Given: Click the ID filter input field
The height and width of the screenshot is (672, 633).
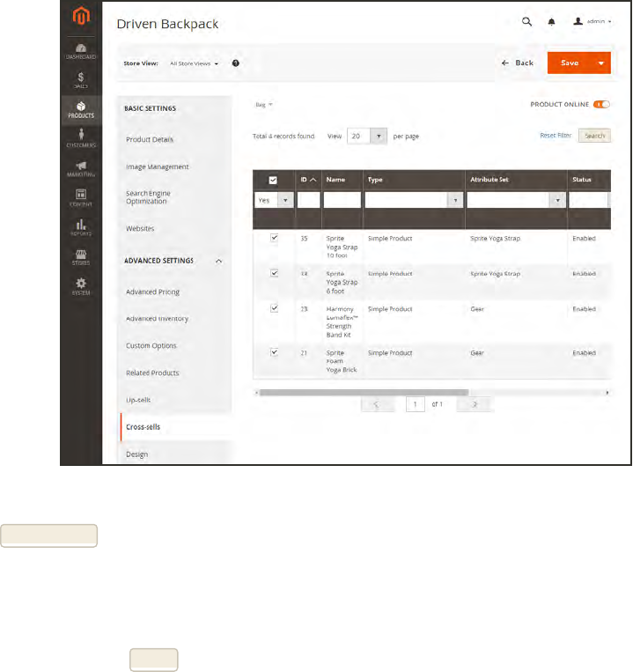Looking at the screenshot, I should 309,200.
